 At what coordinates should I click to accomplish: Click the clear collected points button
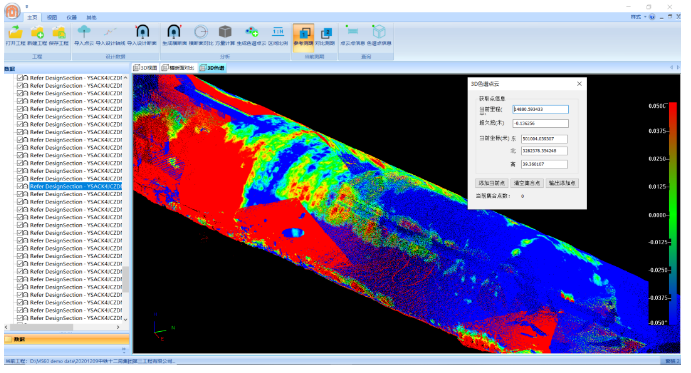pyautogui.click(x=527, y=183)
